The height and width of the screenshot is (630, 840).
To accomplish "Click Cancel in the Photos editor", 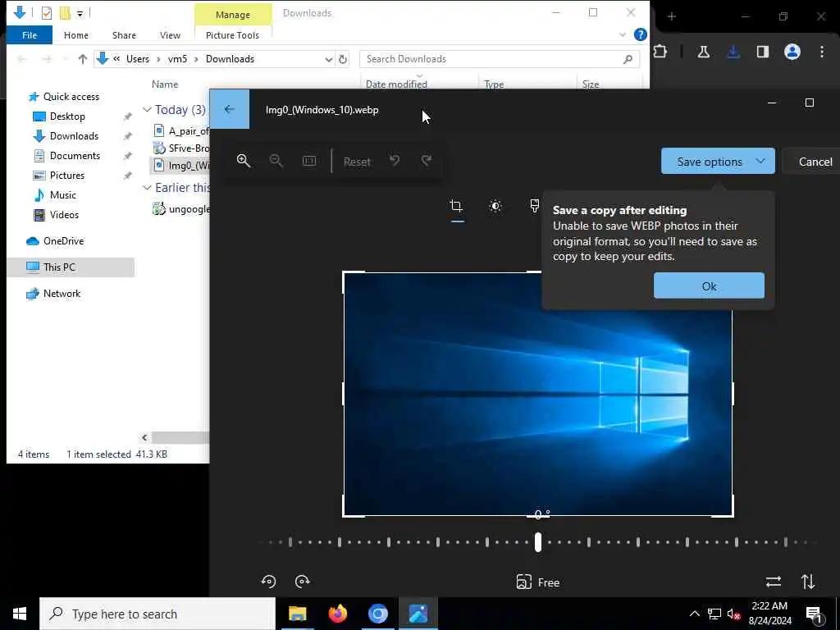I will (815, 162).
